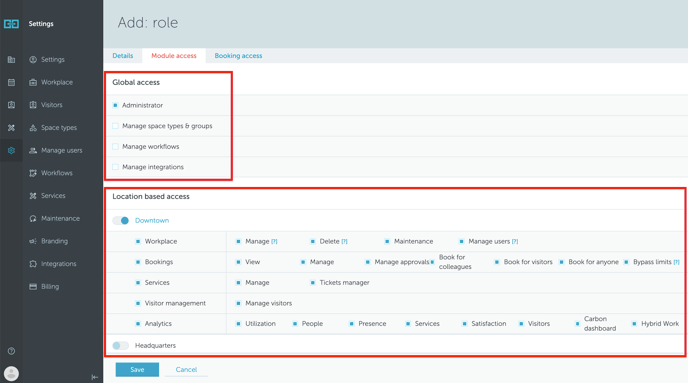688x383 pixels.
Task: Open the services tools icon in the left rail
Action: click(11, 128)
